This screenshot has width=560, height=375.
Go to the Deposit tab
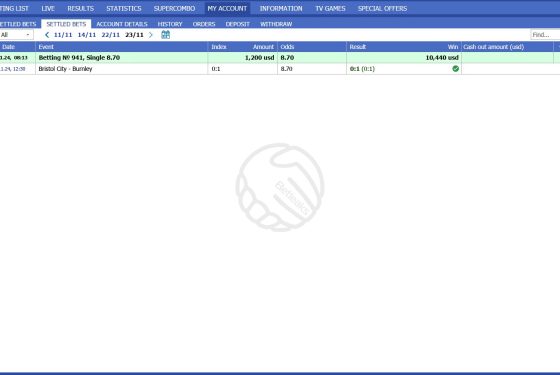(x=238, y=24)
